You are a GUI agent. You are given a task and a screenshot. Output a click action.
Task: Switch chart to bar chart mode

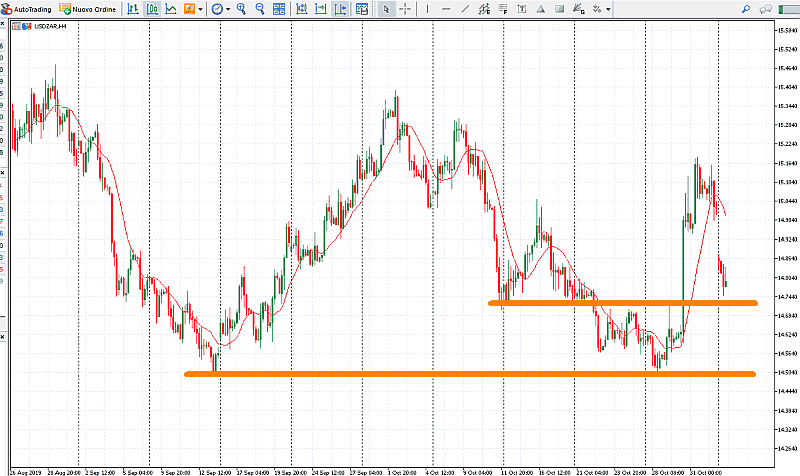133,9
